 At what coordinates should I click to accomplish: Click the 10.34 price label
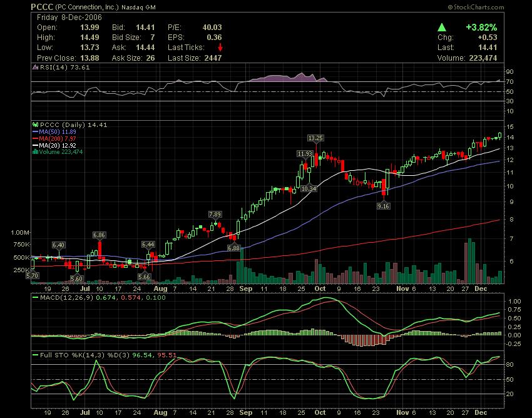coord(309,188)
